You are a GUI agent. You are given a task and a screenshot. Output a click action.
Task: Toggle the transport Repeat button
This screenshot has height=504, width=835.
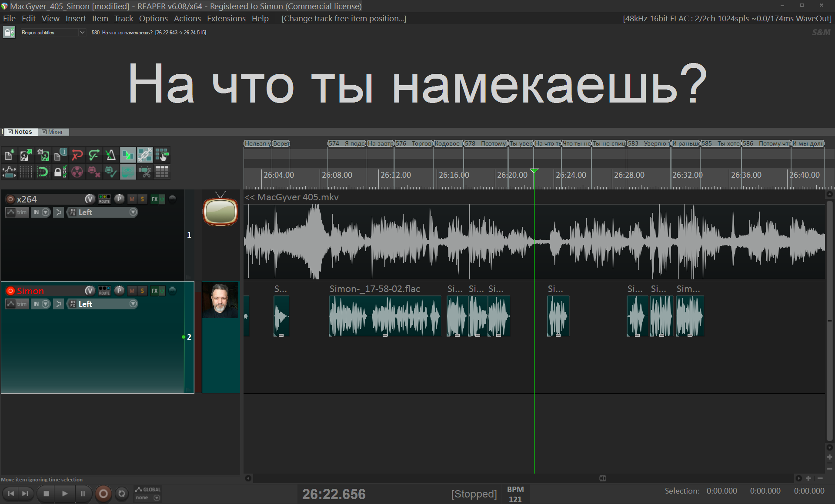(x=122, y=494)
